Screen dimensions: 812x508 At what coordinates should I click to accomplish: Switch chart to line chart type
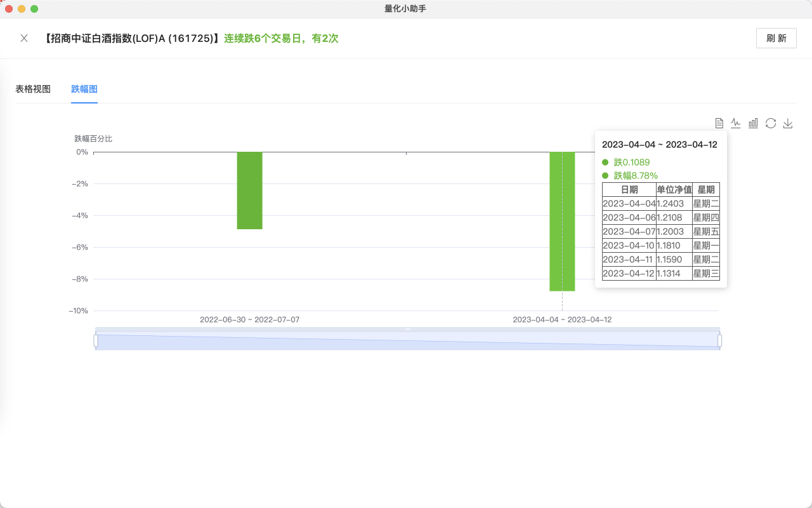pos(736,123)
